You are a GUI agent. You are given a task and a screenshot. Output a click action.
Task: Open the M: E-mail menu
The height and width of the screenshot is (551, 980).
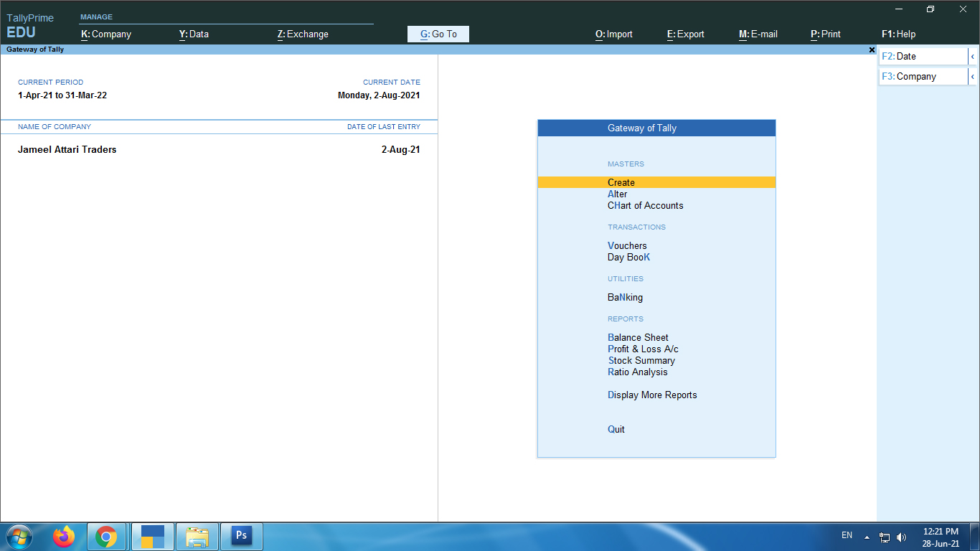[x=758, y=34]
